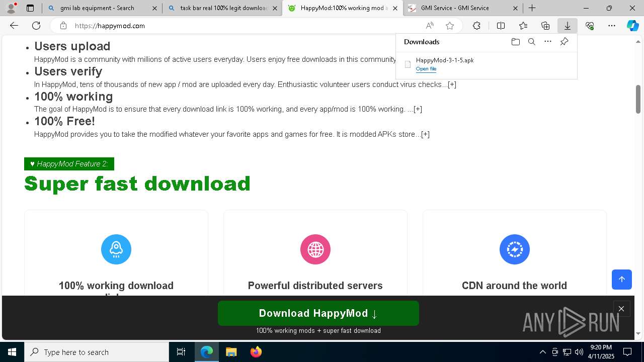
Task: Go back to the previous page
Action: [x=14, y=26]
